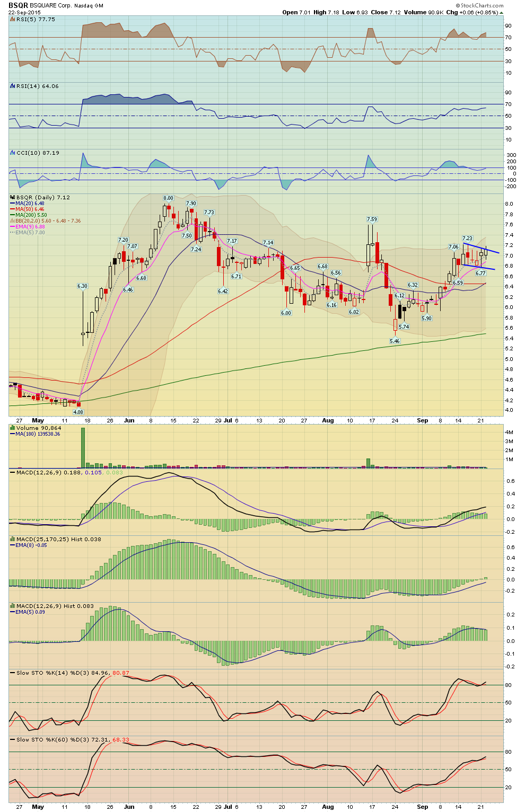The width and height of the screenshot is (525, 812).
Task: Click the BSQR ticker symbol title
Action: [18, 5]
